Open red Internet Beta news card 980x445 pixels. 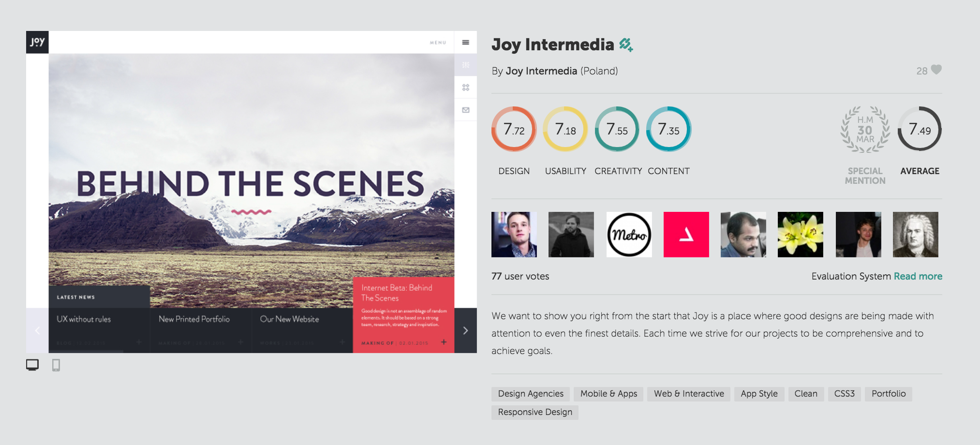(403, 315)
